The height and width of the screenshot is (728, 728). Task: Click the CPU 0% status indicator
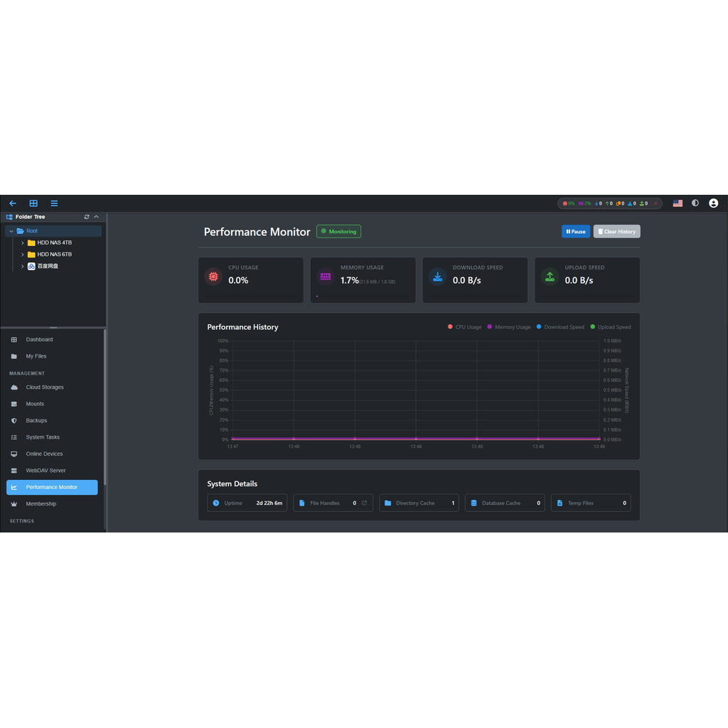[x=569, y=203]
